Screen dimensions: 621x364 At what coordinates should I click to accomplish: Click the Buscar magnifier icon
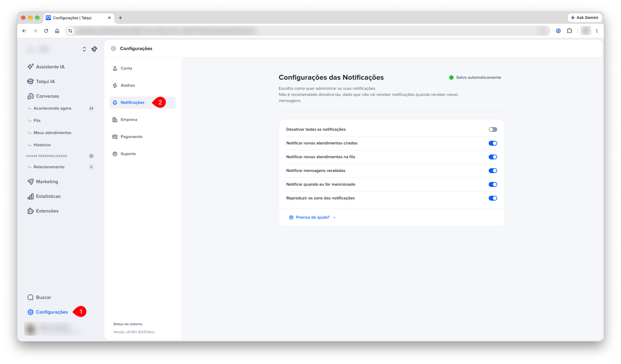(x=31, y=297)
